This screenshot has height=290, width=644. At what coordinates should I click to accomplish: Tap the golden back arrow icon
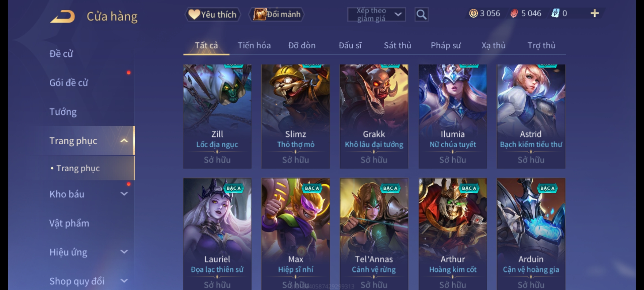click(63, 17)
